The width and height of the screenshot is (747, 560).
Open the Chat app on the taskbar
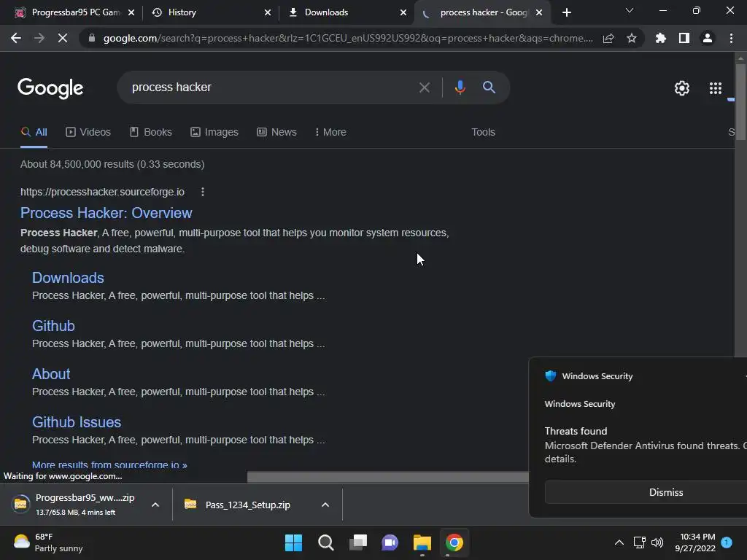point(390,542)
